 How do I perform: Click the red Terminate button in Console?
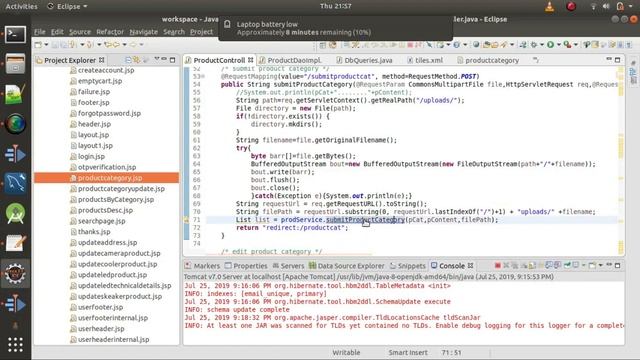(x=498, y=266)
